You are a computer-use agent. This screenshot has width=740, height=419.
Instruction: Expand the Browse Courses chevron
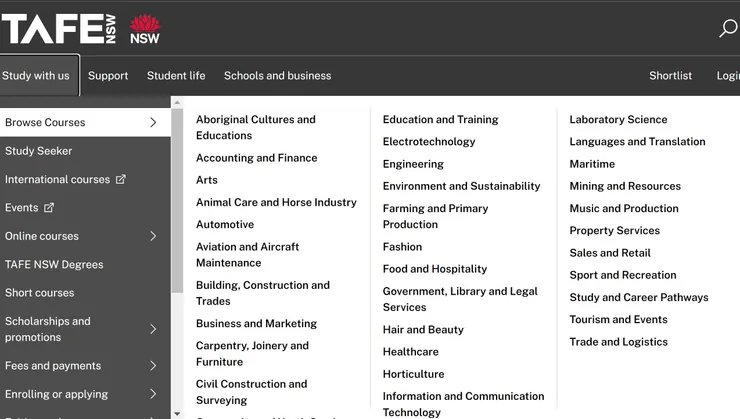click(153, 123)
